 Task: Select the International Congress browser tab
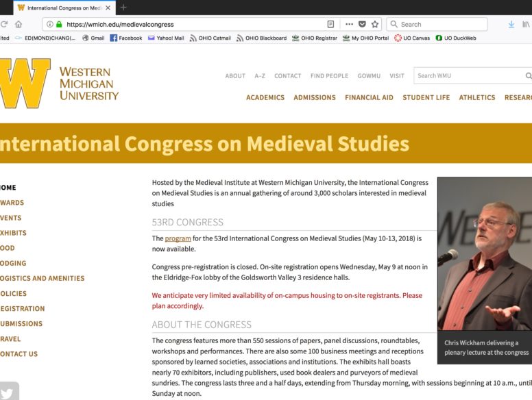click(x=64, y=8)
